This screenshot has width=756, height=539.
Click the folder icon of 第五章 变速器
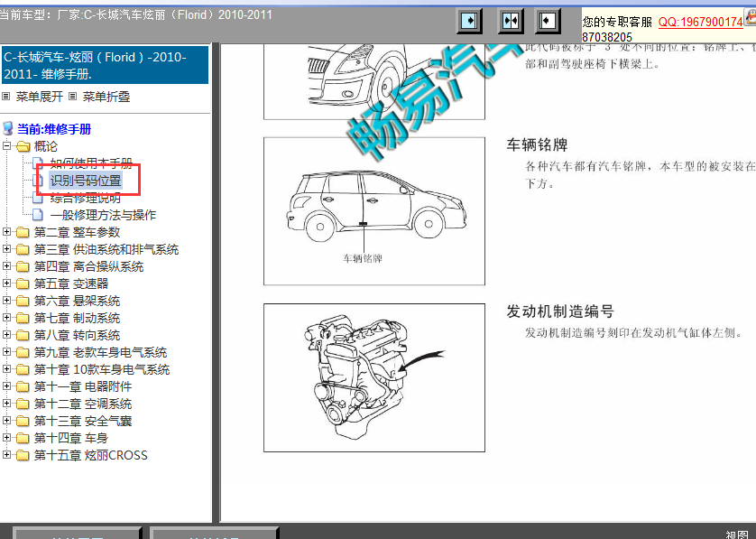[23, 283]
